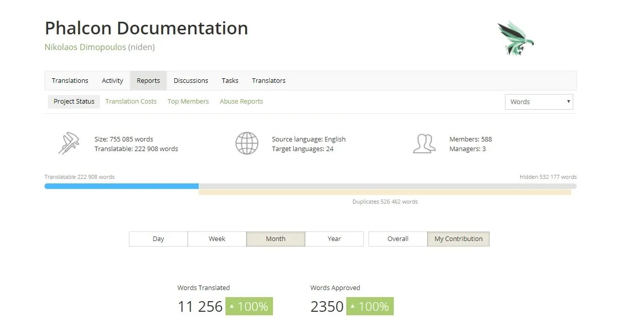Viewport: 644px width, 334px height.
Task: Click the Phalcon Documentation title
Action: coord(146,28)
